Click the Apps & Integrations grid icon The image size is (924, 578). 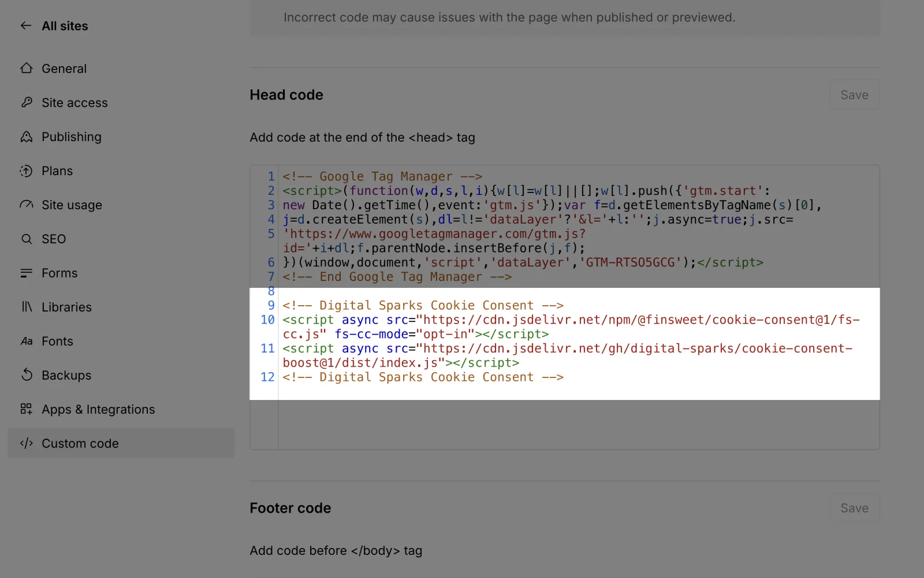27,409
